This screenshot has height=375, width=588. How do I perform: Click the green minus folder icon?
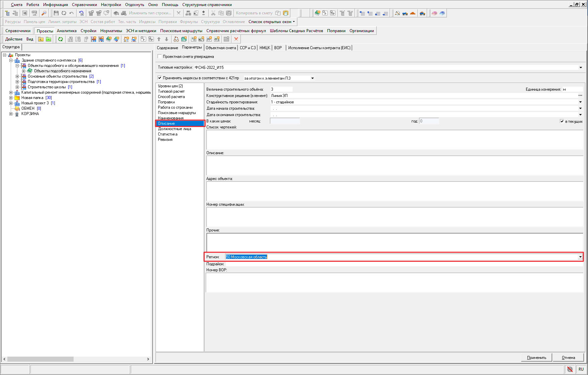48,39
